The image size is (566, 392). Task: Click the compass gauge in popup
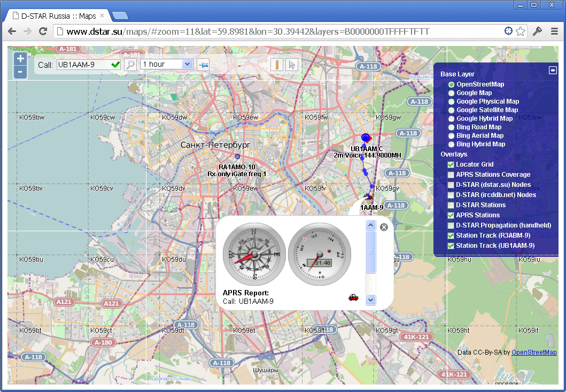click(254, 254)
